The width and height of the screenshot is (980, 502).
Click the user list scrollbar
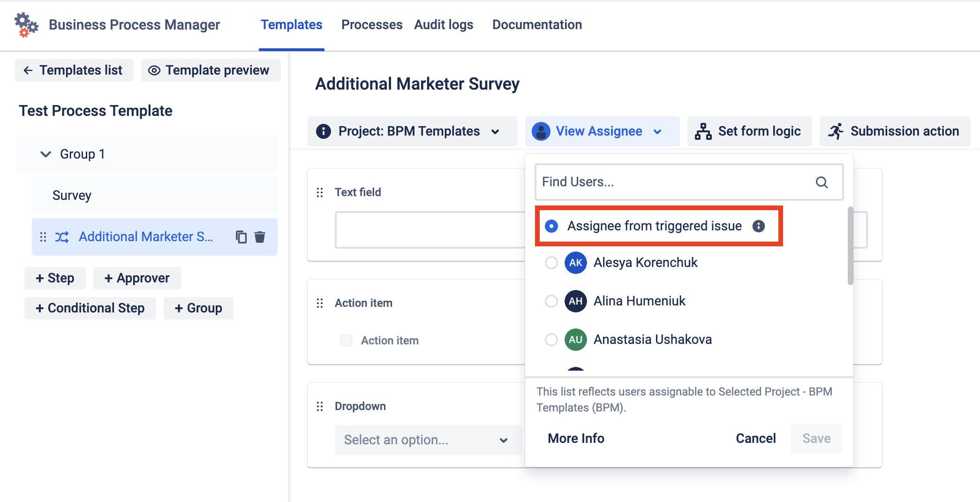[850, 245]
